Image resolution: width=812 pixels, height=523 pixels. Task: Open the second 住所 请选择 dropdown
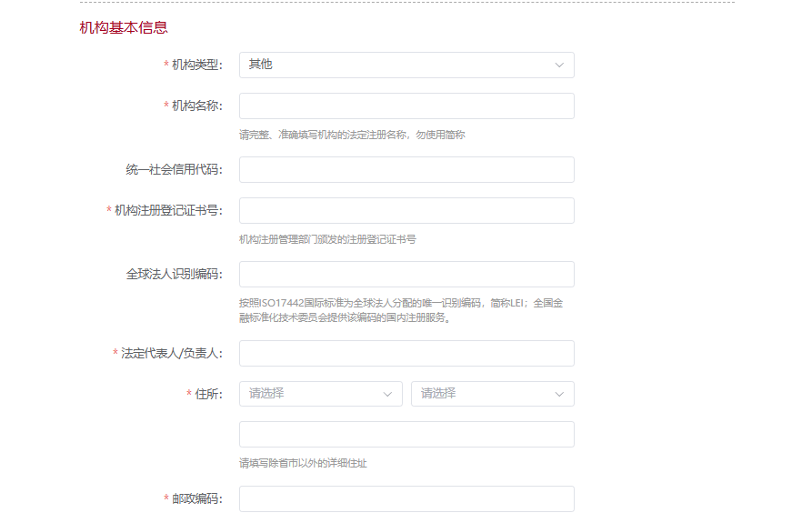coord(493,394)
